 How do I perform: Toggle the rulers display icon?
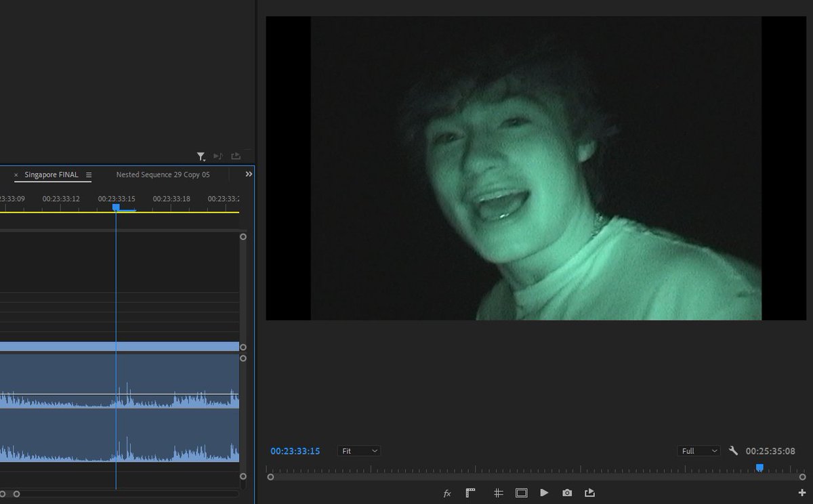(x=470, y=493)
